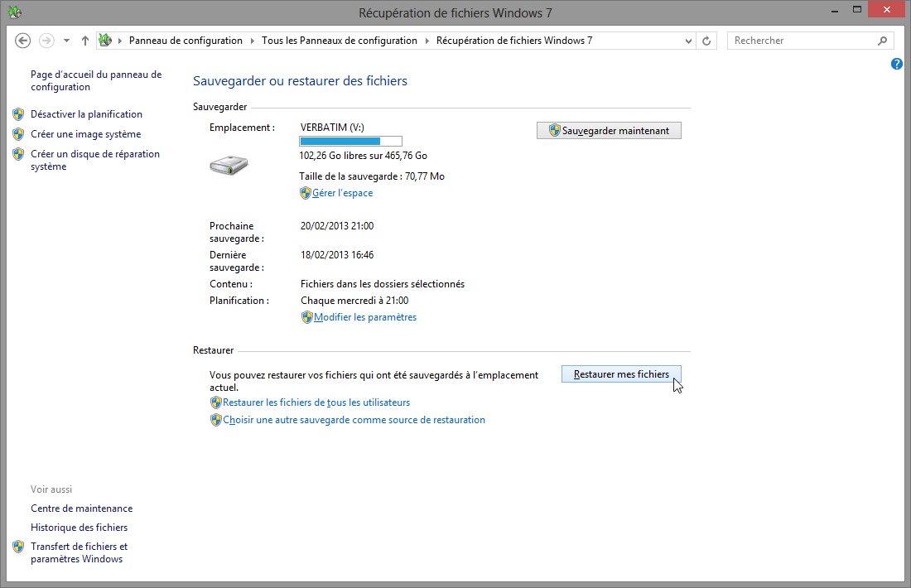Click the VERBATIM drive icon
The width and height of the screenshot is (911, 588).
229,165
